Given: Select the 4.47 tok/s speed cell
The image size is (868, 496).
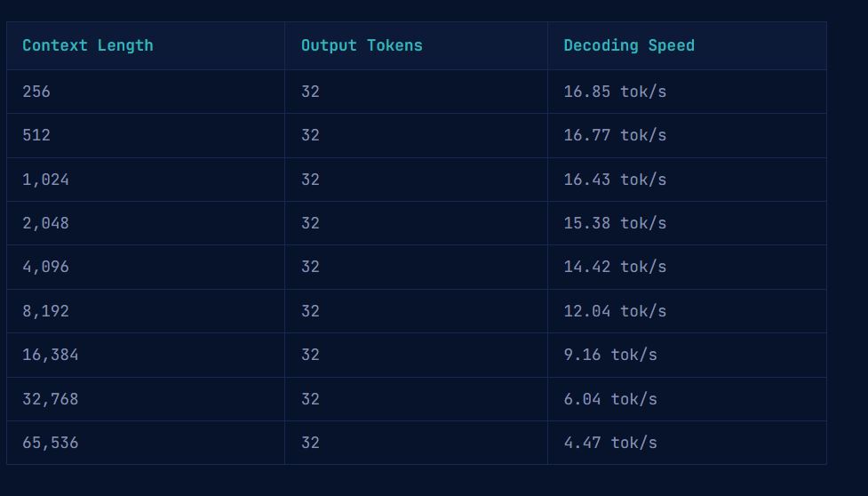Looking at the screenshot, I should 610,443.
